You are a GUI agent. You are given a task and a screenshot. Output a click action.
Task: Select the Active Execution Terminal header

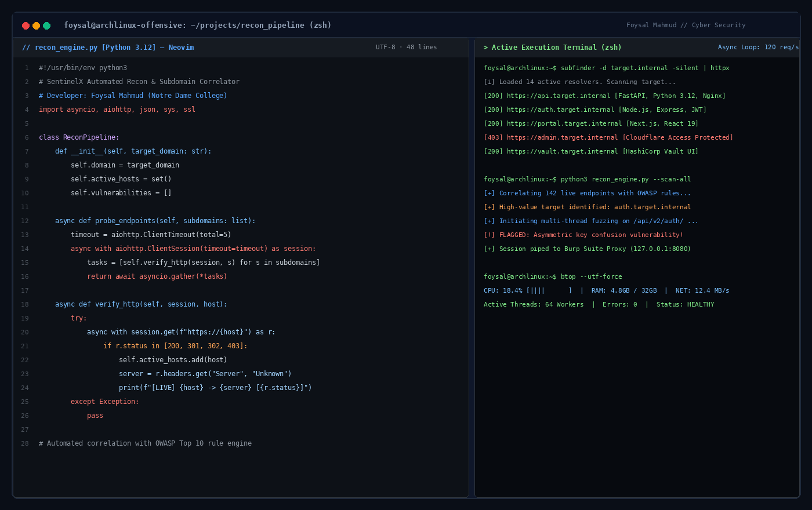552,48
